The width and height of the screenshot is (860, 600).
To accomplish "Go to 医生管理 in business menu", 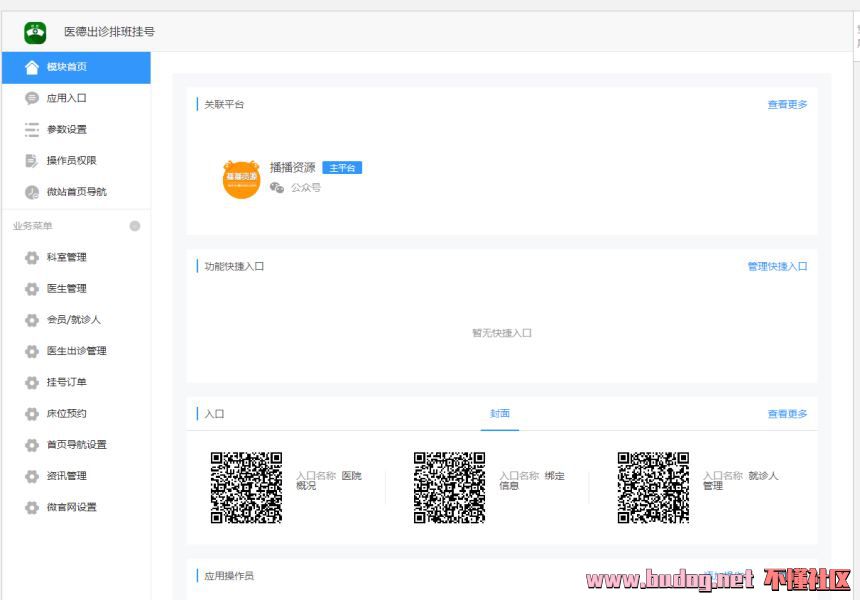I will coord(76,288).
